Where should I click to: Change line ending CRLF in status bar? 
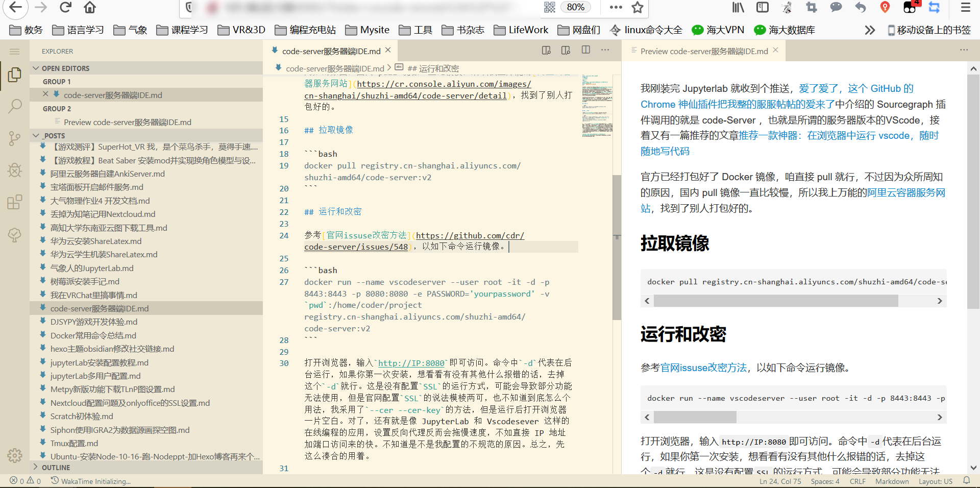coord(857,481)
